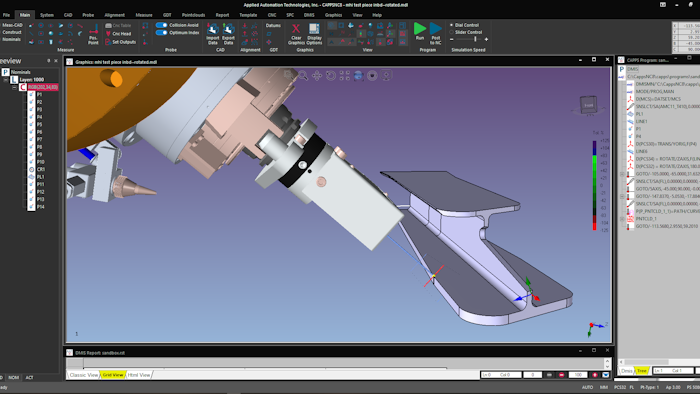Increase simulation speed with plus button
Screen dimensions: 700x394
pos(486,39)
